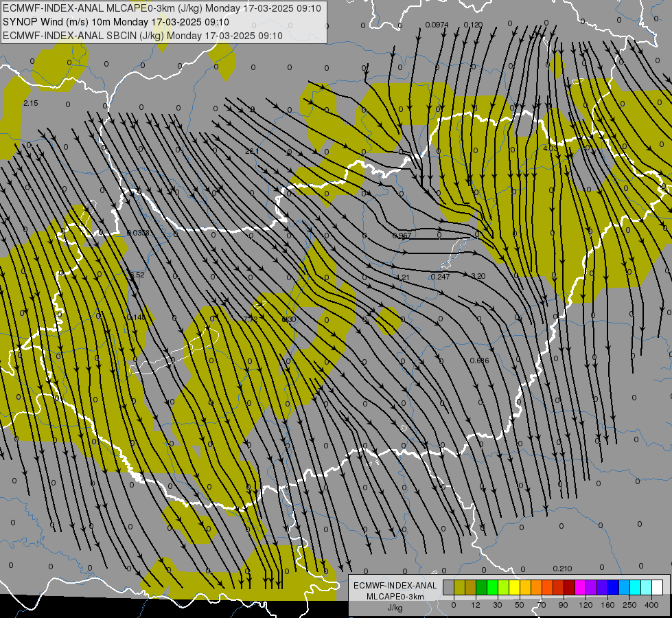
Task: Click the olive legend swatch above 0
Action: tap(459, 587)
